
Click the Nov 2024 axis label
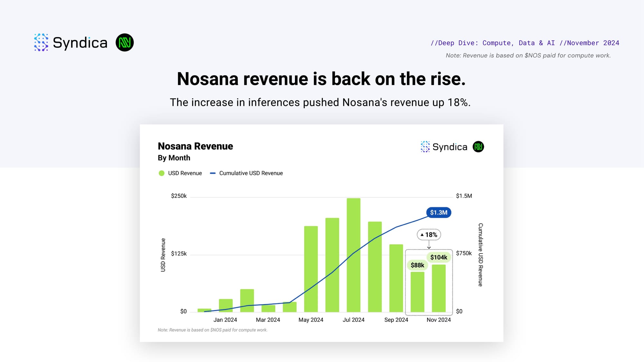click(x=439, y=320)
